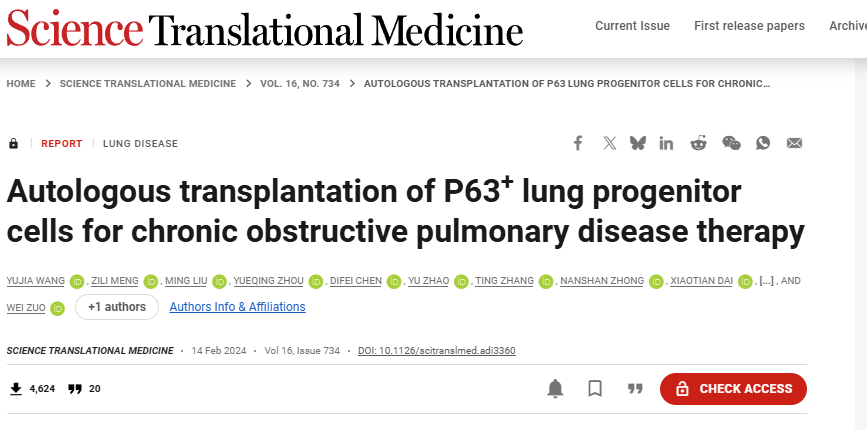This screenshot has height=430, width=867.
Task: Click the alert bell icon
Action: (556, 389)
